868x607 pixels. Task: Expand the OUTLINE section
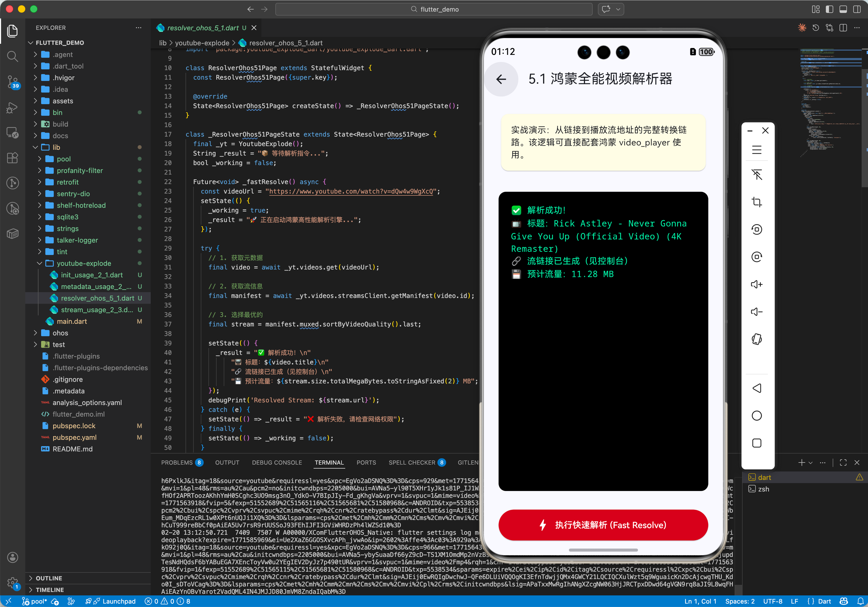[49, 578]
